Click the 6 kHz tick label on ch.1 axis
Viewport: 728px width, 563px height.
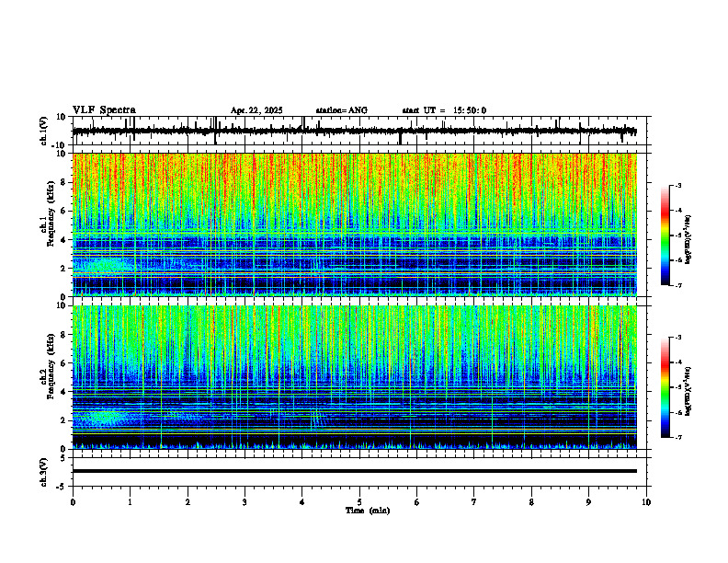[65, 212]
